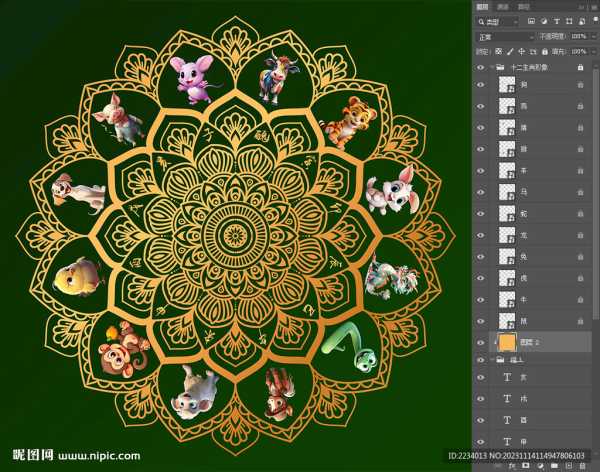Click the lock icon on 马 layer
The height and width of the screenshot is (472, 600).
(580, 192)
